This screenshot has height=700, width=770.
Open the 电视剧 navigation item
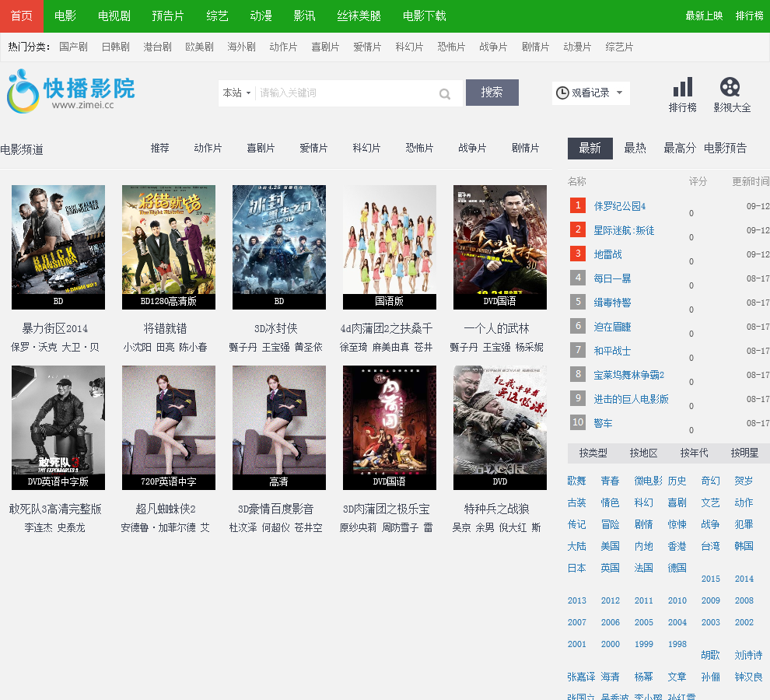[114, 16]
